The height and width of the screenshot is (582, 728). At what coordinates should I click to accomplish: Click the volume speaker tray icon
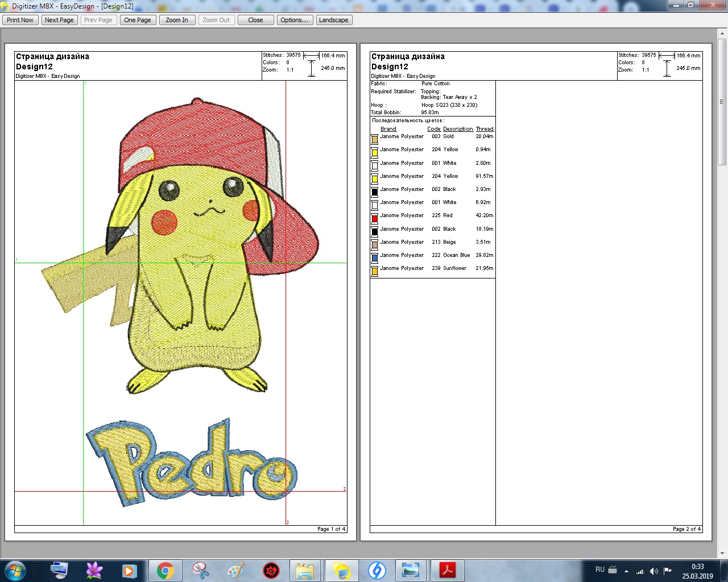[653, 571]
